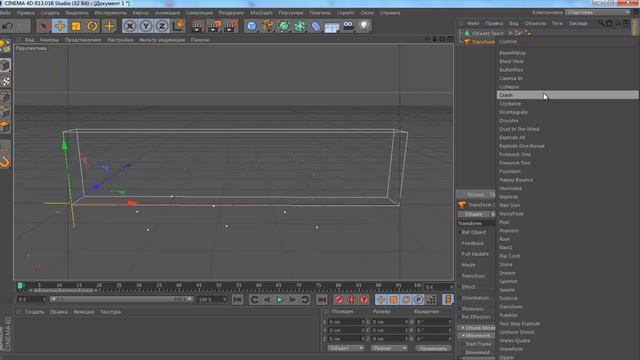Open the NURBS generator icon
Image resolution: width=640 pixels, height=360 pixels.
pos(284,26)
